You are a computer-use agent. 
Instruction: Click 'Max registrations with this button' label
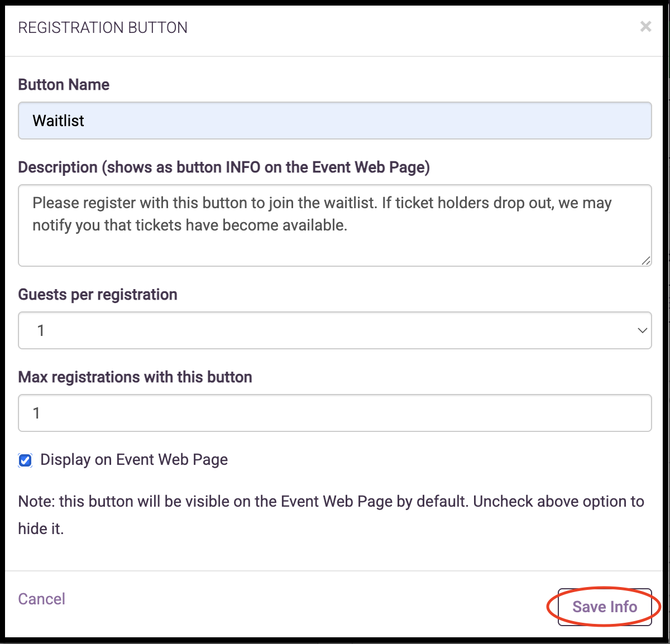click(135, 377)
